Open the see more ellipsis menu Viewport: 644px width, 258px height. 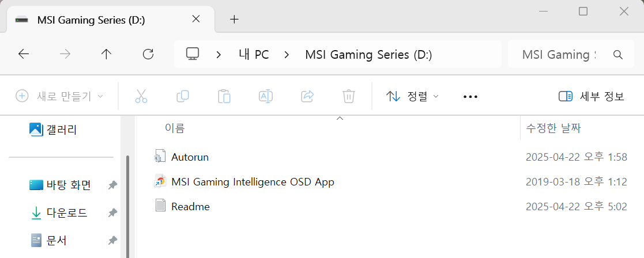click(x=470, y=97)
